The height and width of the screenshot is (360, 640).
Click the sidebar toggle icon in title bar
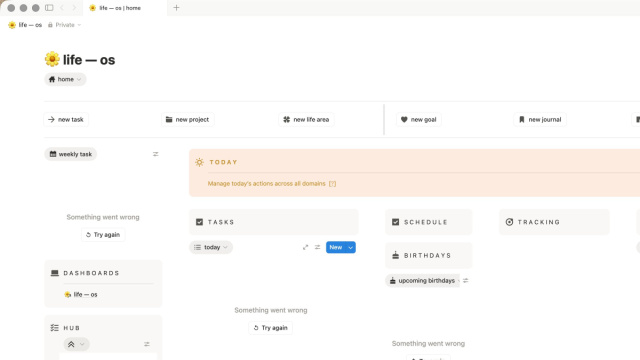(49, 8)
